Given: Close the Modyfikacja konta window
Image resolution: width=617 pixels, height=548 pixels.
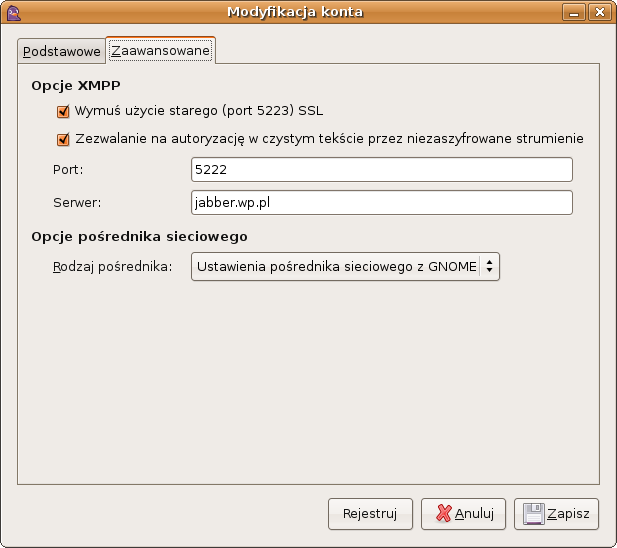Looking at the screenshot, I should click(600, 12).
